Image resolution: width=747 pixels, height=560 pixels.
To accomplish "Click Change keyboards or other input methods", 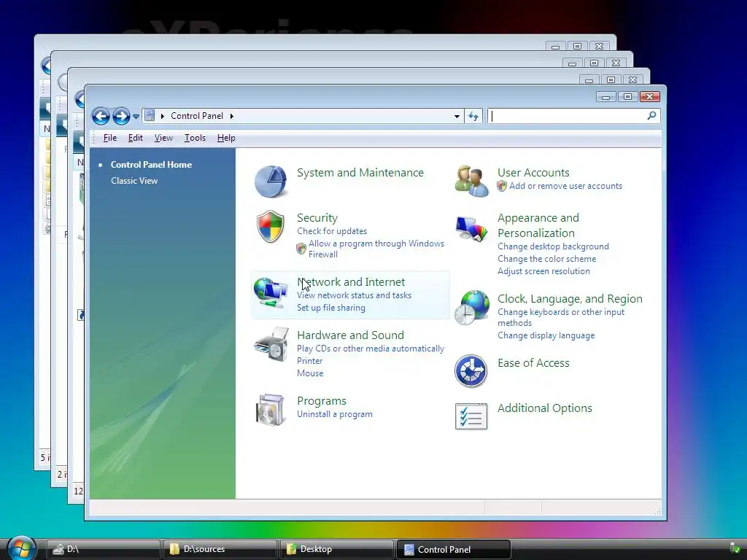I will (x=561, y=317).
